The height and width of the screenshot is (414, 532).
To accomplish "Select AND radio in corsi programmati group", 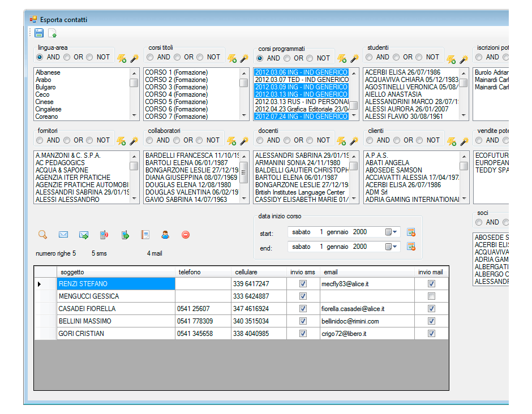I will [260, 58].
